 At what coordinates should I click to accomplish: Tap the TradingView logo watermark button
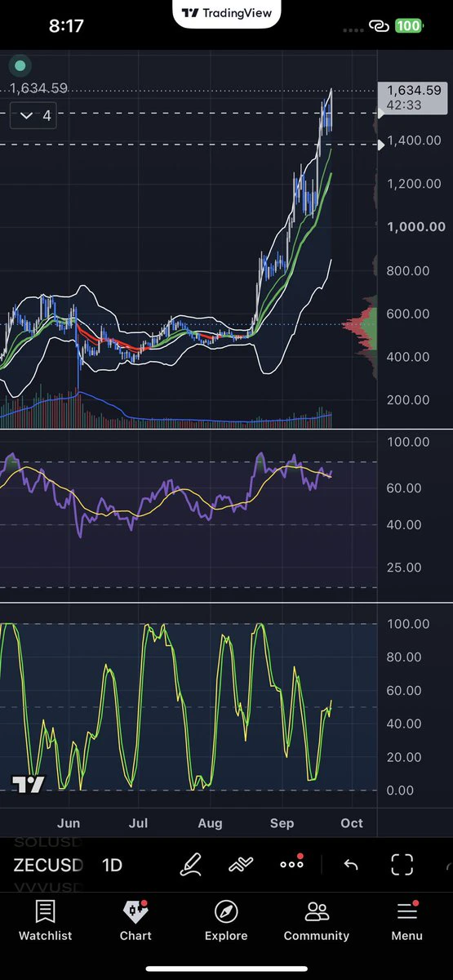tap(29, 784)
